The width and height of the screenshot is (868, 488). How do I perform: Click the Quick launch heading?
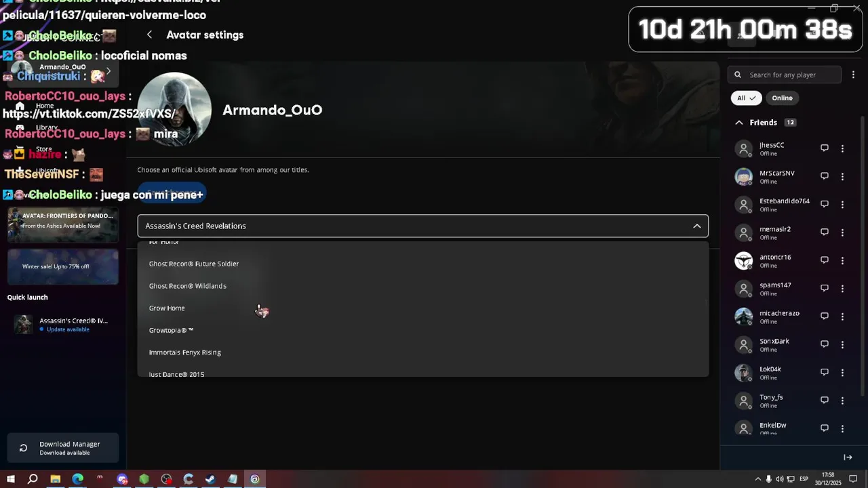click(x=28, y=297)
